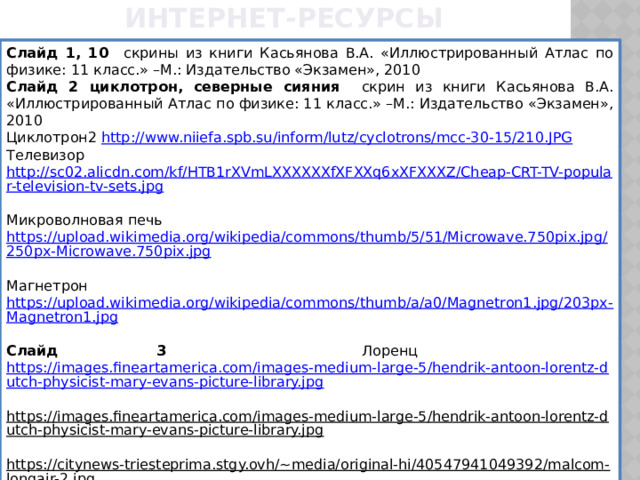Click the checkered pattern in the top-right corner
Image resolution: width=640 pixels, height=480 pixels.
604,20
